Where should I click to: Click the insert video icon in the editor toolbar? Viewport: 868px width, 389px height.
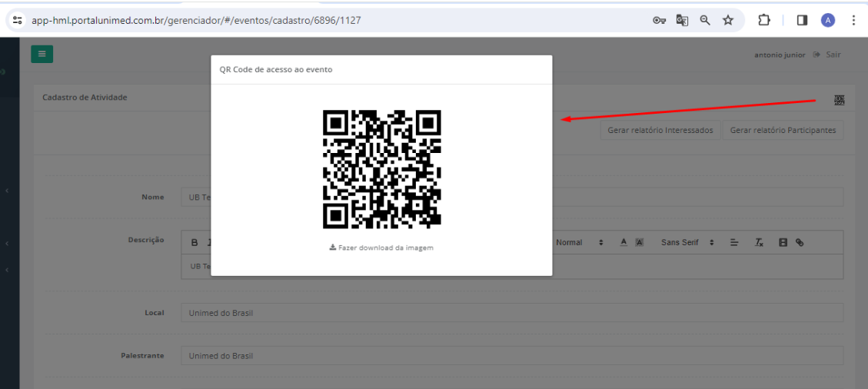coord(783,242)
